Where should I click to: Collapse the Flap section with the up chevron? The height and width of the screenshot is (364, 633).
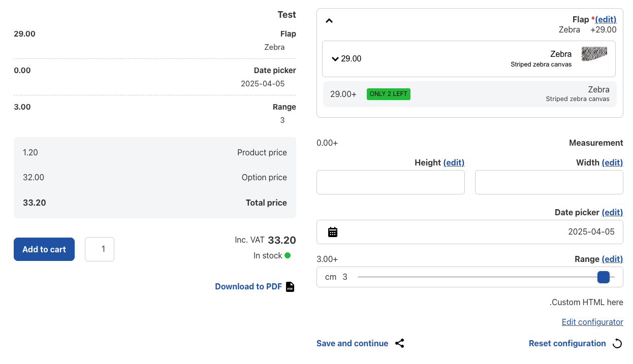click(329, 21)
